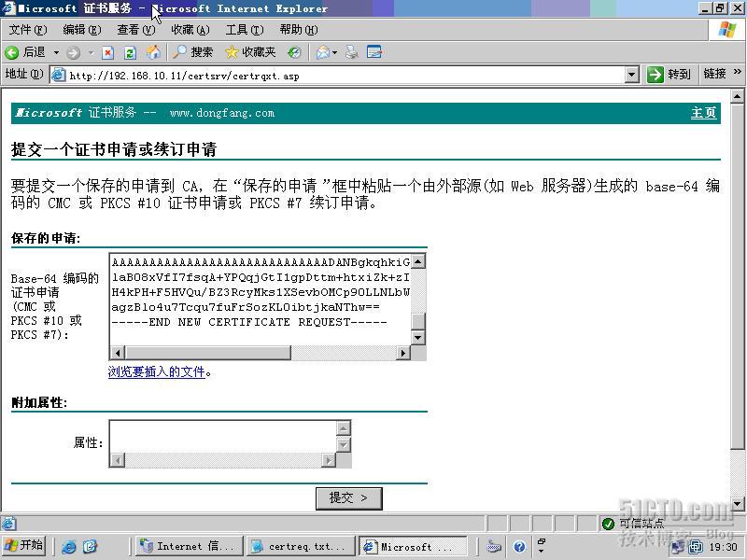Click into the address bar URL field

point(345,76)
